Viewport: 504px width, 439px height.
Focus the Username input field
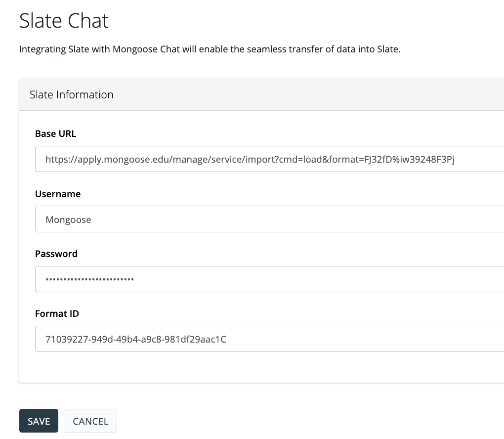coord(269,219)
